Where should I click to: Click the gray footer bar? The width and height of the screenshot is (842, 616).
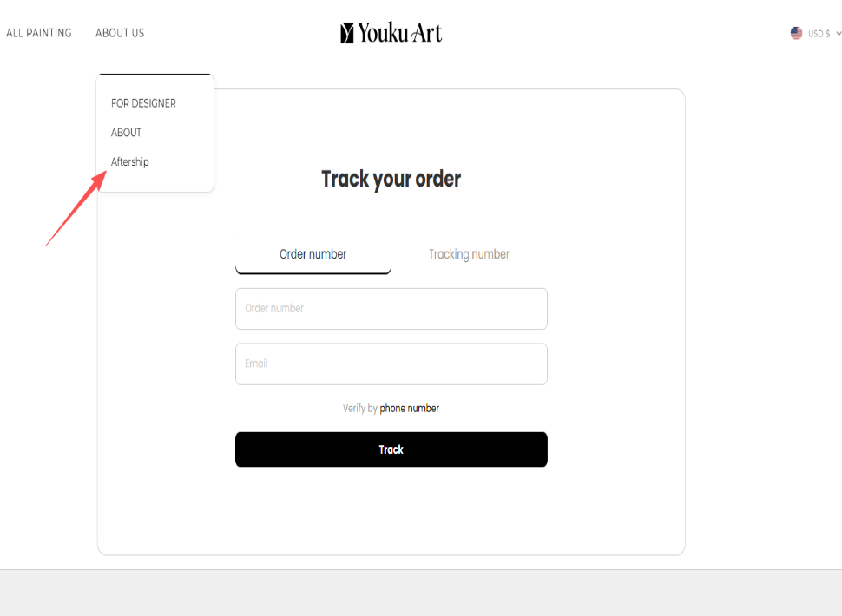click(x=421, y=593)
